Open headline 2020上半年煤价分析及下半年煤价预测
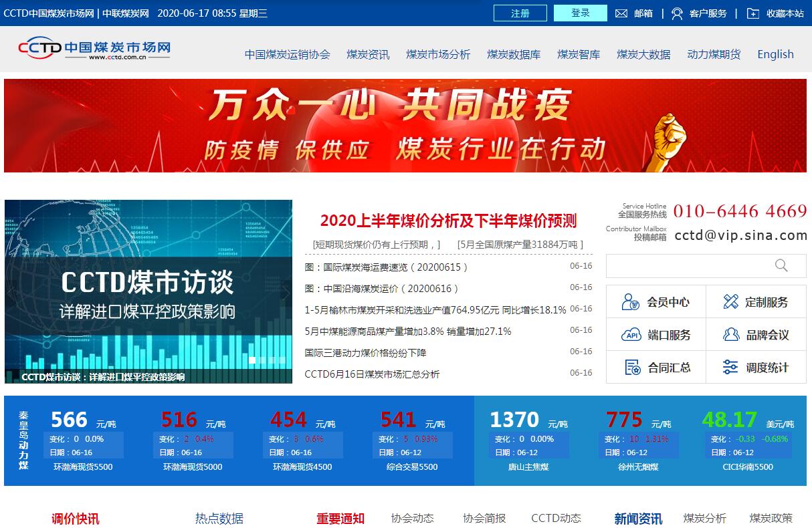 (x=448, y=221)
